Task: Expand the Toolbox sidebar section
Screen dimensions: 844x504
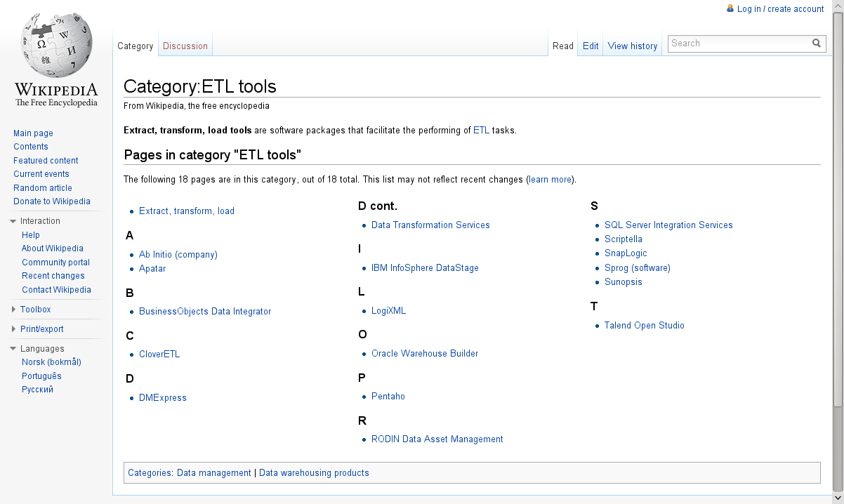Action: [x=13, y=310]
